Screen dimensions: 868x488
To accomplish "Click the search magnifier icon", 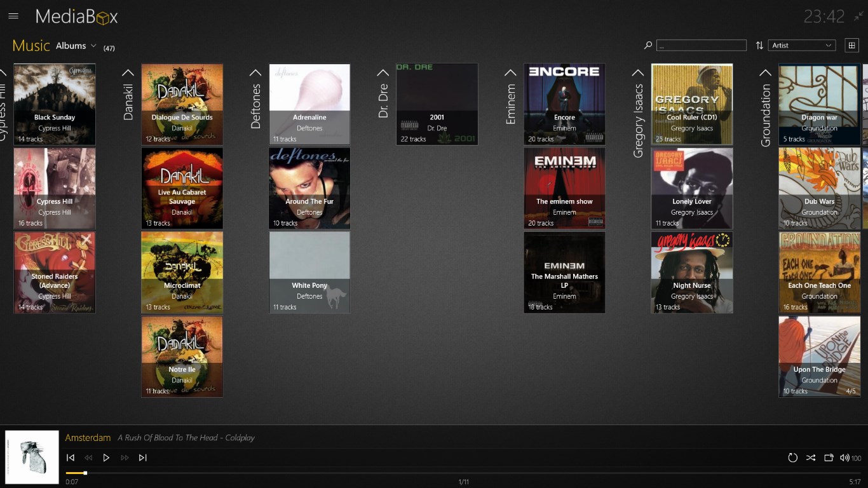I will pyautogui.click(x=648, y=45).
